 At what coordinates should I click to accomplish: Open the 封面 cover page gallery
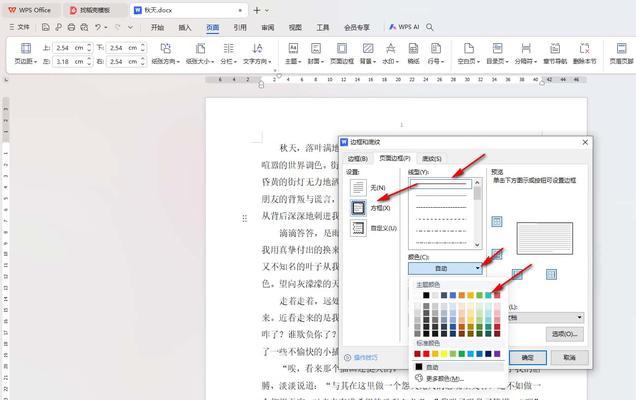(316, 54)
